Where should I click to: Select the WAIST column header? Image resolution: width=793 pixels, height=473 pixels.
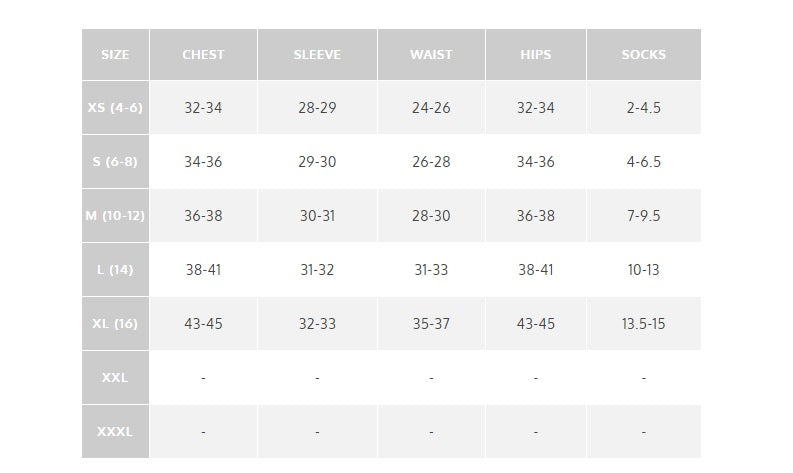(x=431, y=55)
